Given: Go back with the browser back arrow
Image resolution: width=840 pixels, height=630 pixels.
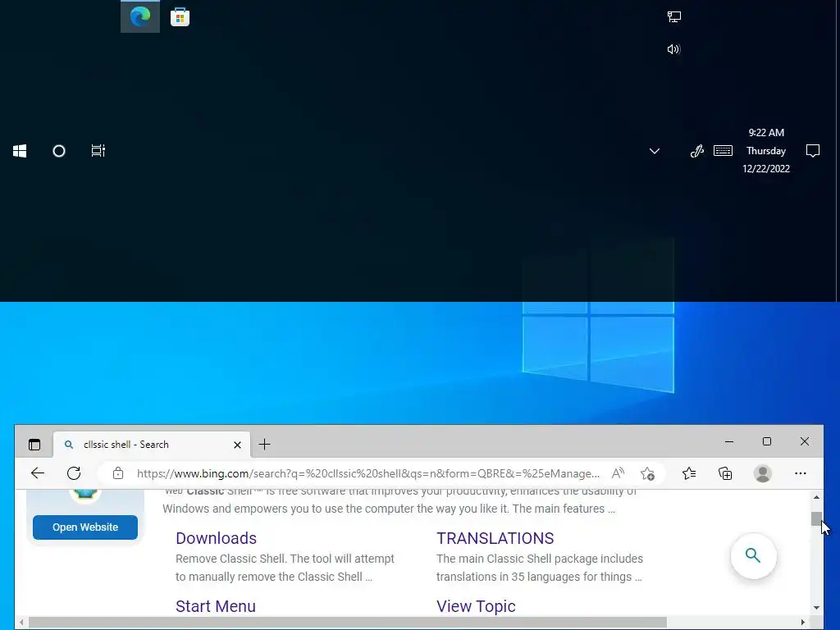Looking at the screenshot, I should point(38,473).
